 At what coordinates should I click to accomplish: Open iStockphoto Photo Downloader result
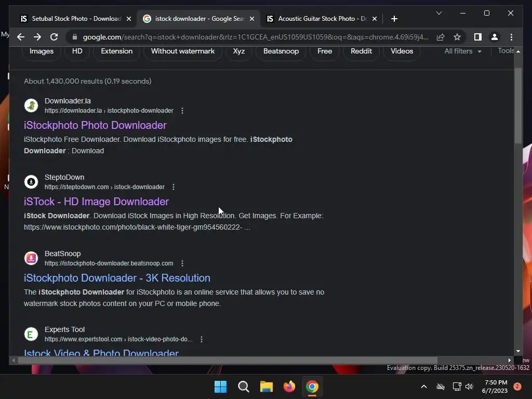tap(95, 125)
